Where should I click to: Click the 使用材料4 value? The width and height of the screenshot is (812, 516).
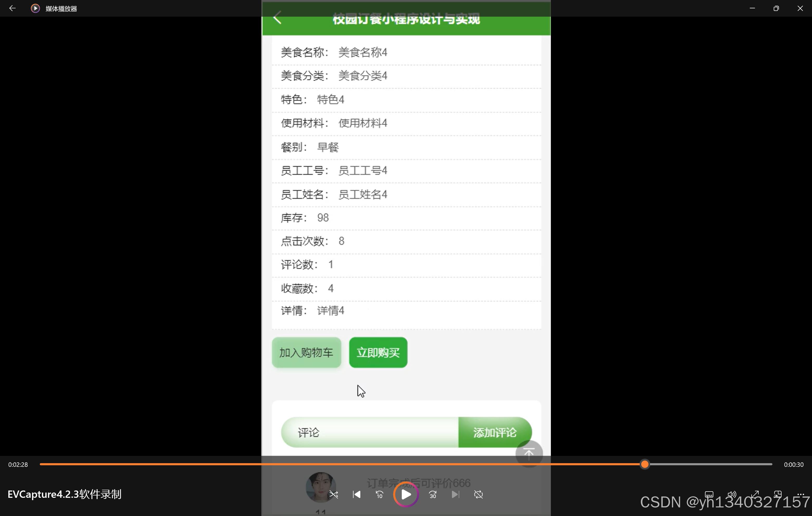click(363, 123)
